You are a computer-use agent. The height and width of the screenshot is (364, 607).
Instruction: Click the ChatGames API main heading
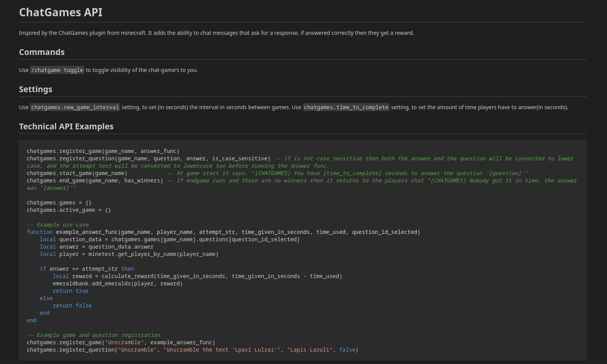pos(61,12)
